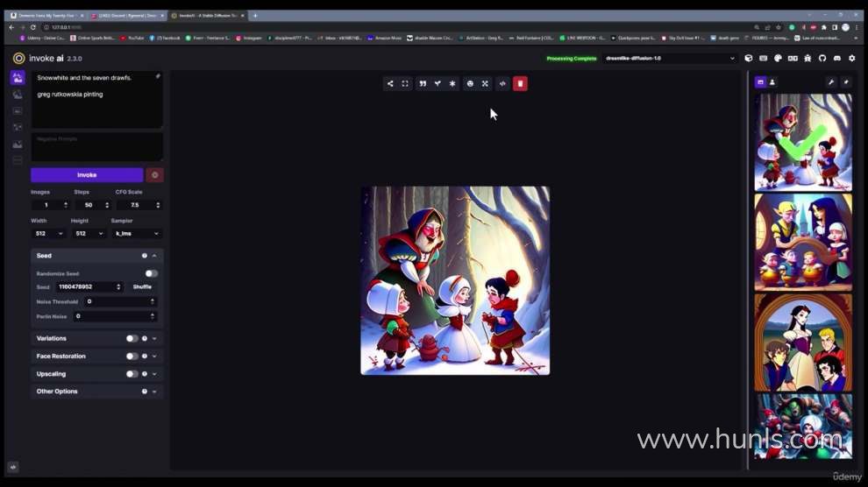Switch to the first browser tab
The image size is (868, 487).
[46, 16]
